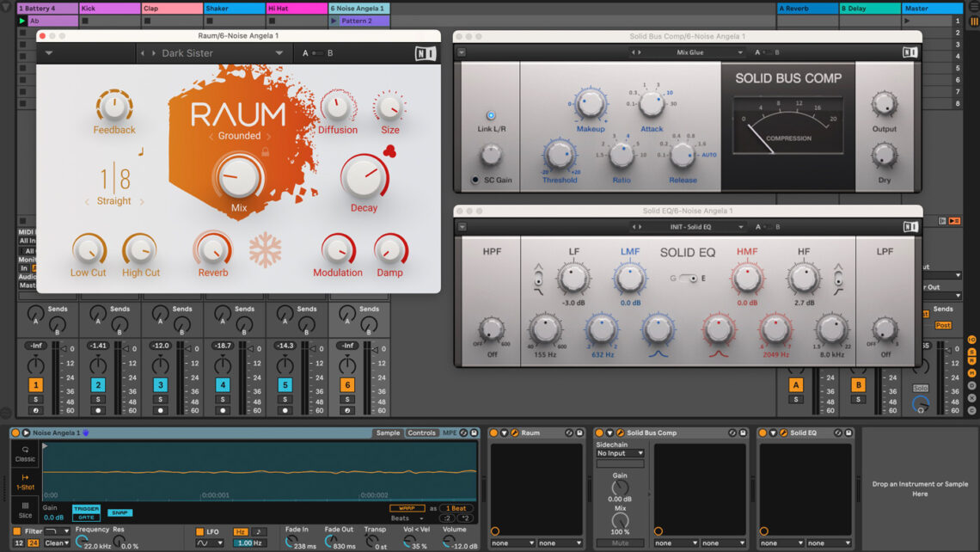This screenshot has width=980, height=552.
Task: Open the MPE tab in Simpler
Action: click(449, 432)
